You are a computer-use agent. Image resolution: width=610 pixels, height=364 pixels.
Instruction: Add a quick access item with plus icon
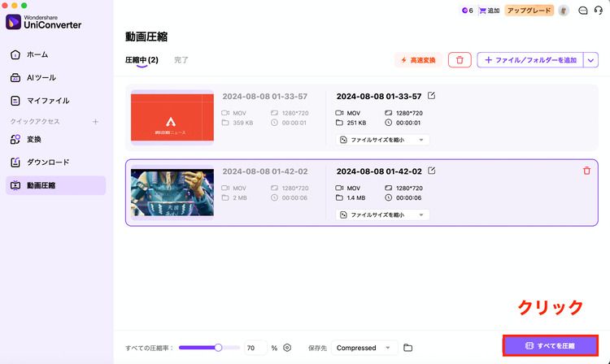pyautogui.click(x=95, y=122)
